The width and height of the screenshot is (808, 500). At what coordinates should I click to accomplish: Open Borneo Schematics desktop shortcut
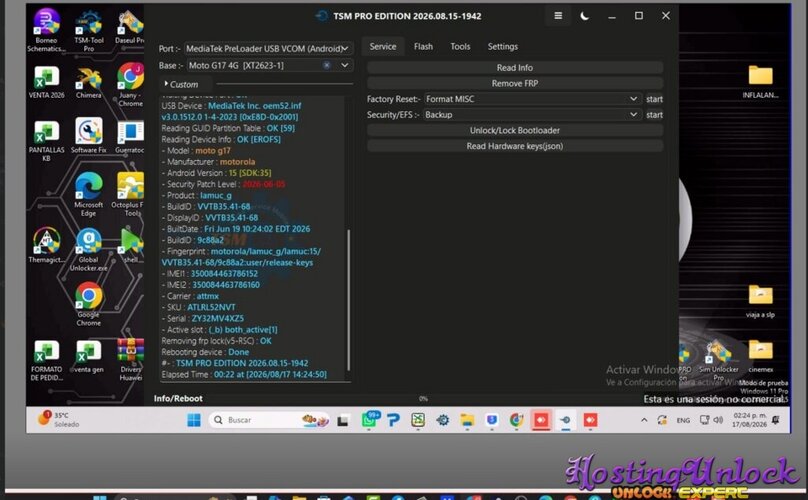point(46,31)
